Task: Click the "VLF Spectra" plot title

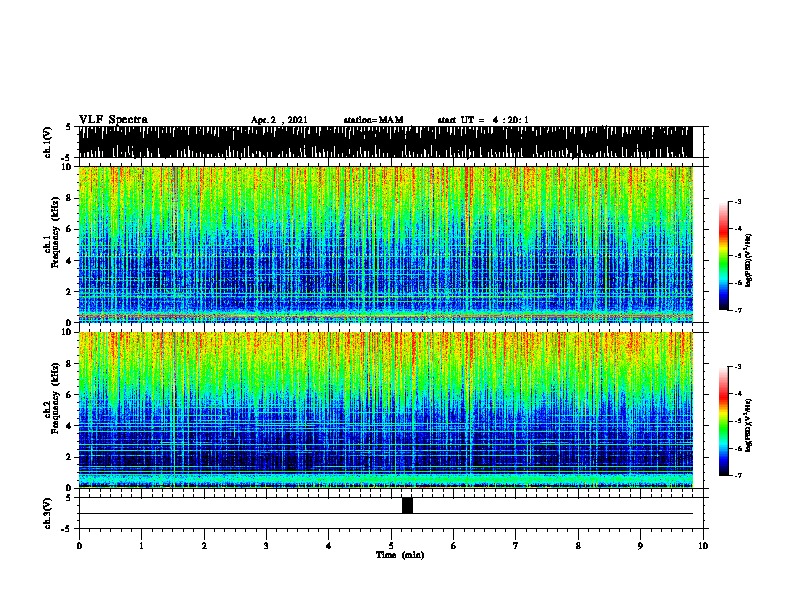Action: pyautogui.click(x=113, y=120)
